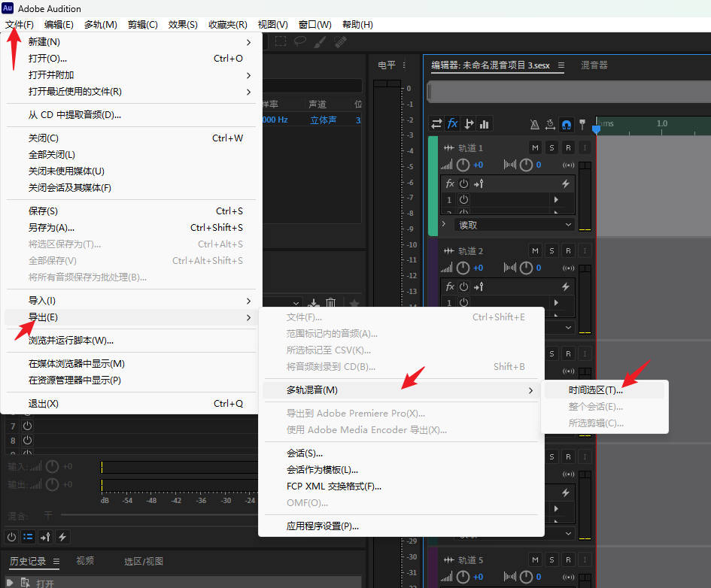This screenshot has height=588, width=711.
Task: Toggle the effects rack power button at bottom
Action: [x=12, y=537]
